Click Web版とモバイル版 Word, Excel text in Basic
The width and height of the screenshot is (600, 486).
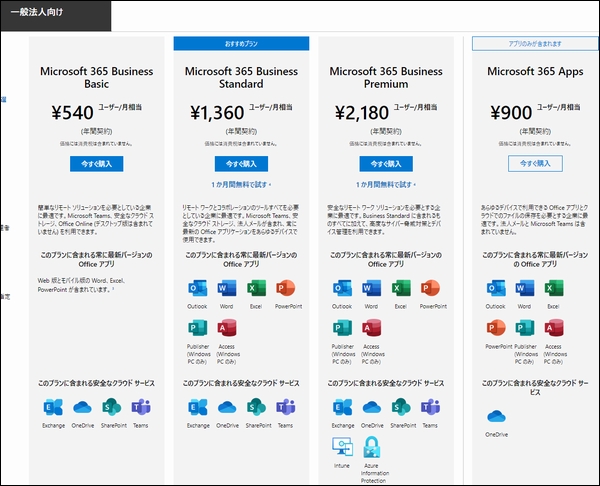82,285
